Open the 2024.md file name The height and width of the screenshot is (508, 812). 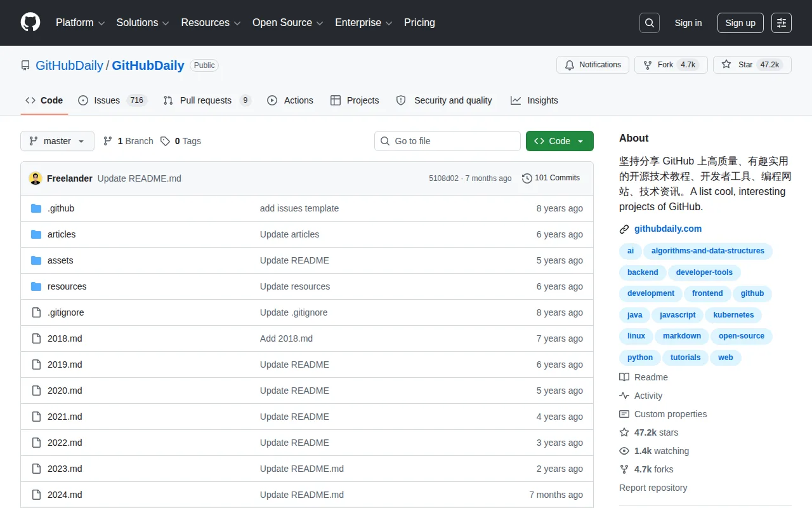pos(65,495)
